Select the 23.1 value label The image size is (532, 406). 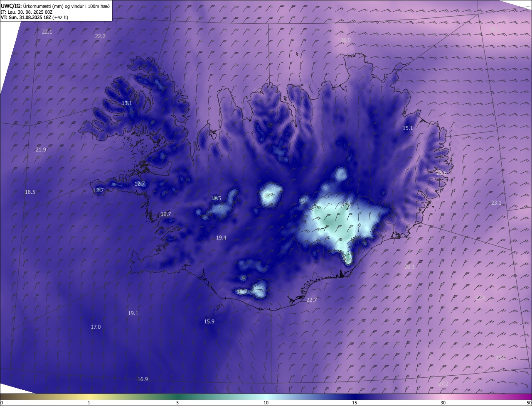(496, 203)
